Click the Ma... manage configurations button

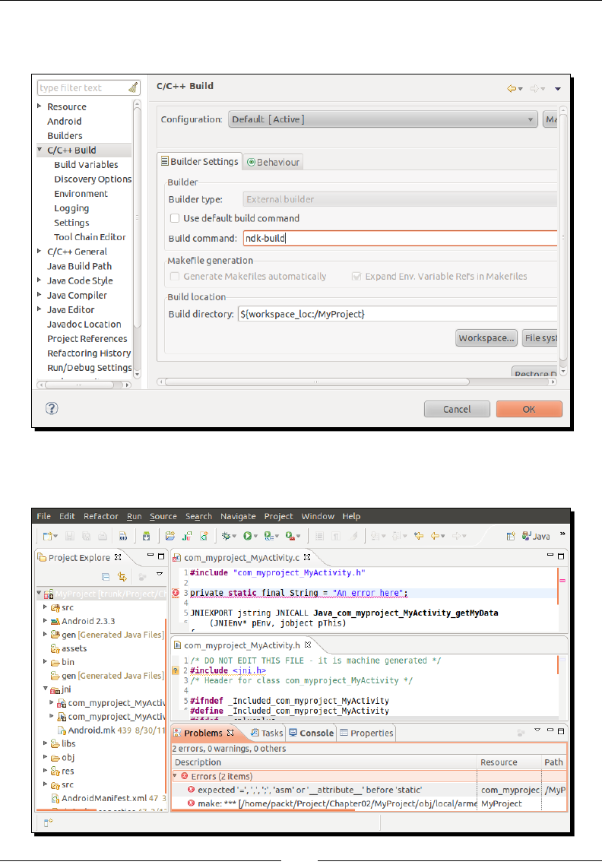[x=550, y=119]
